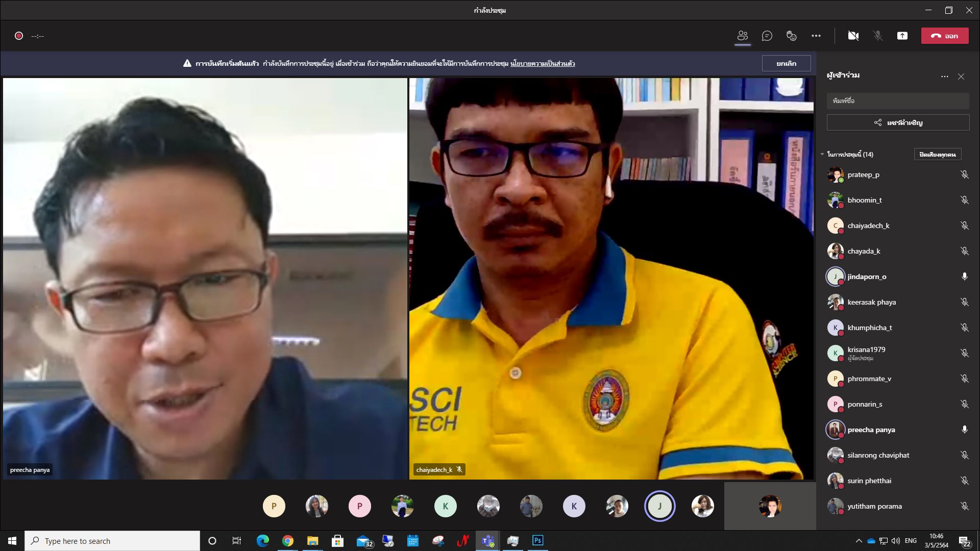
Task: Click the participant name search field
Action: pos(897,101)
